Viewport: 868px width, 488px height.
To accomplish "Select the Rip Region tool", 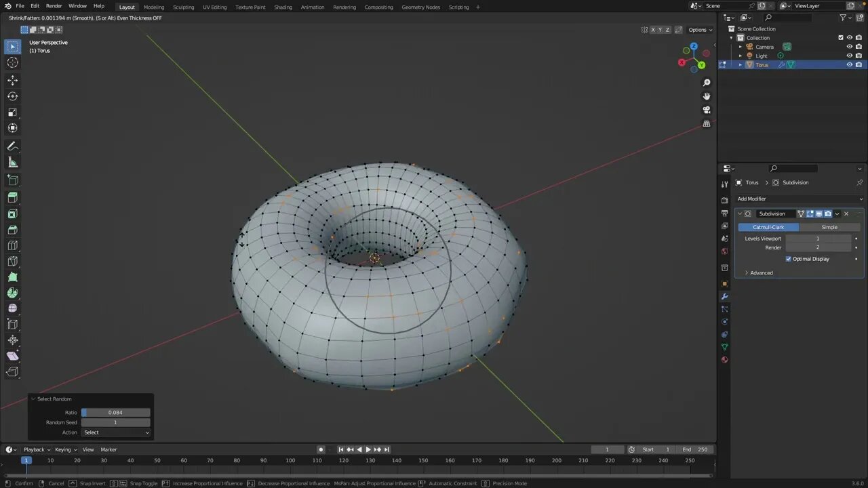I will [12, 372].
